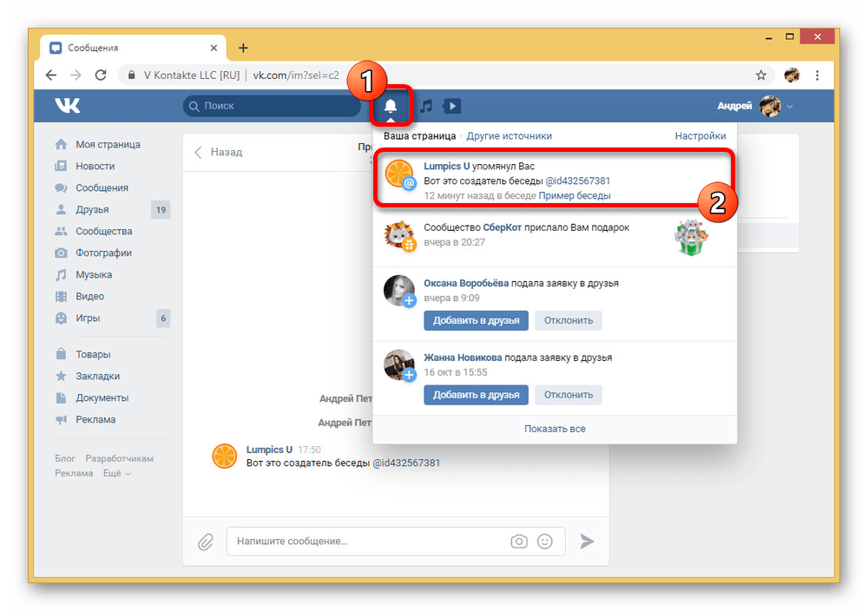Open Игры in the sidebar

tap(88, 319)
